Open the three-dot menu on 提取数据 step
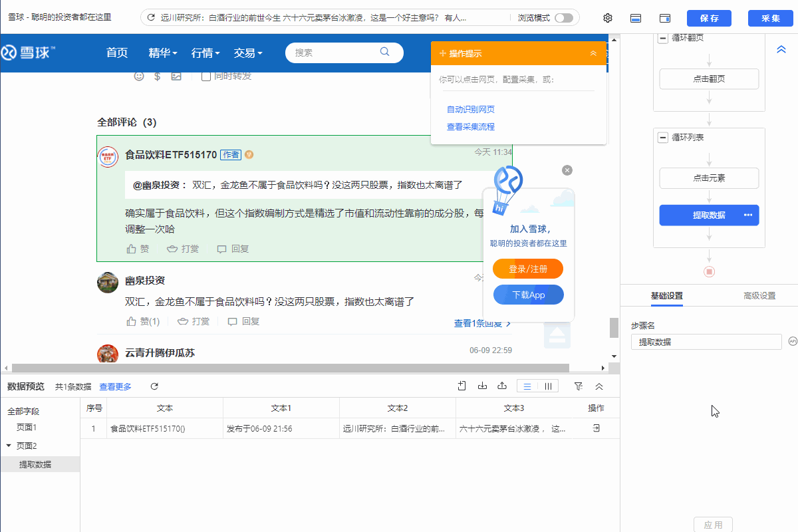This screenshot has height=532, width=798. point(747,215)
